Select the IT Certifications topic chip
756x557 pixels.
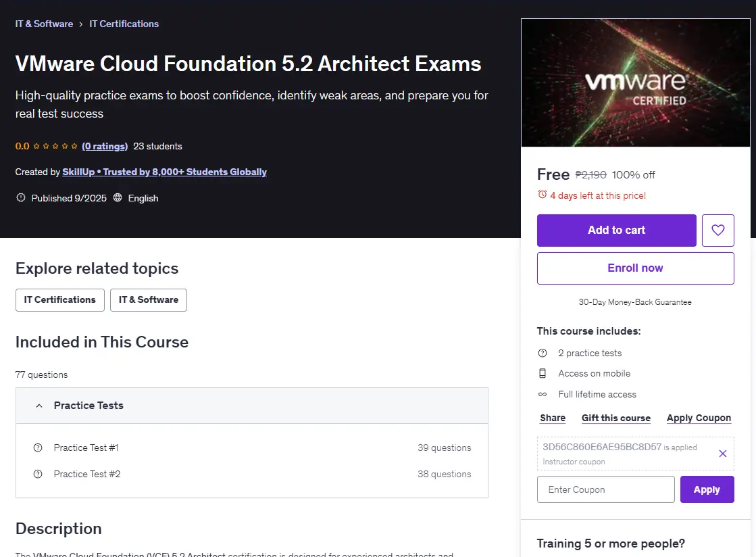pyautogui.click(x=59, y=300)
